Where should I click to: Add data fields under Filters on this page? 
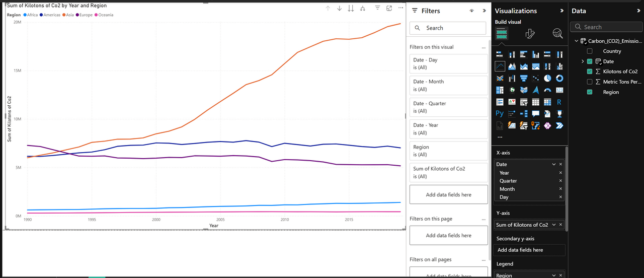(x=449, y=235)
